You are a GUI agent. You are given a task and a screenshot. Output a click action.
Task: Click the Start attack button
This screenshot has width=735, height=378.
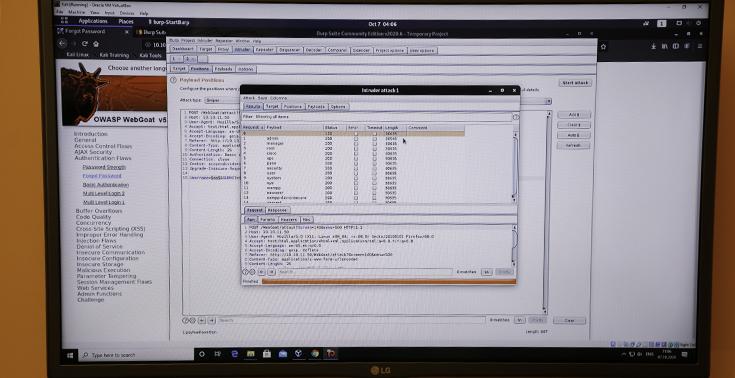coord(575,83)
